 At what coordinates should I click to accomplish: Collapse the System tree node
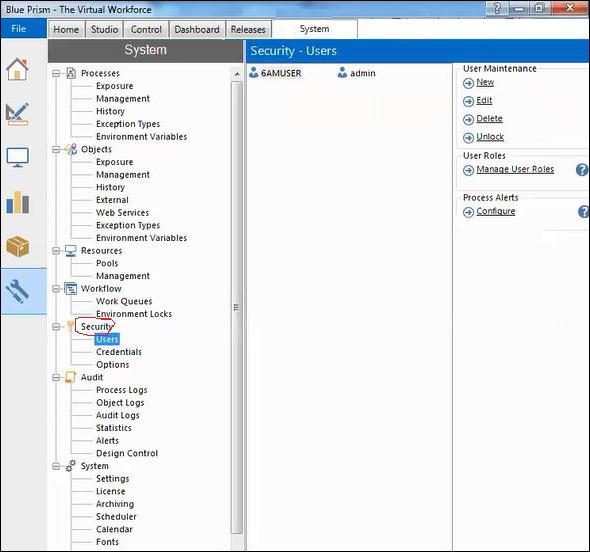coord(56,466)
